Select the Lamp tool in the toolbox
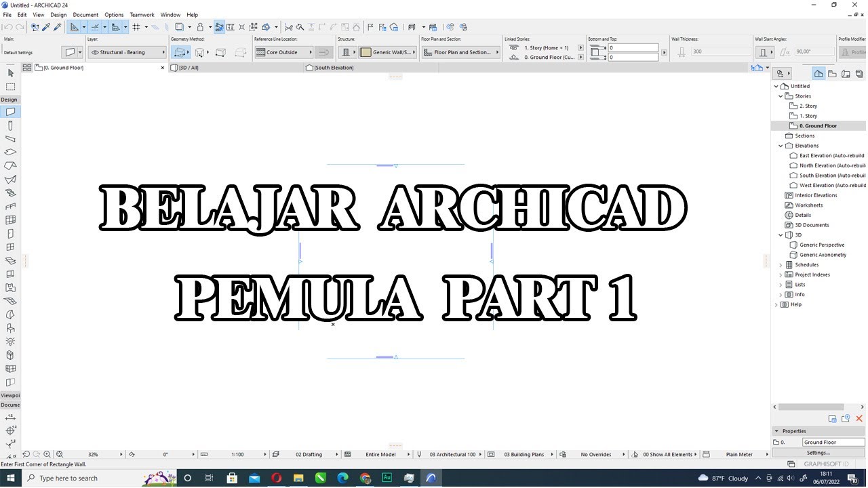Image resolution: width=868 pixels, height=488 pixels. pyautogui.click(x=10, y=342)
